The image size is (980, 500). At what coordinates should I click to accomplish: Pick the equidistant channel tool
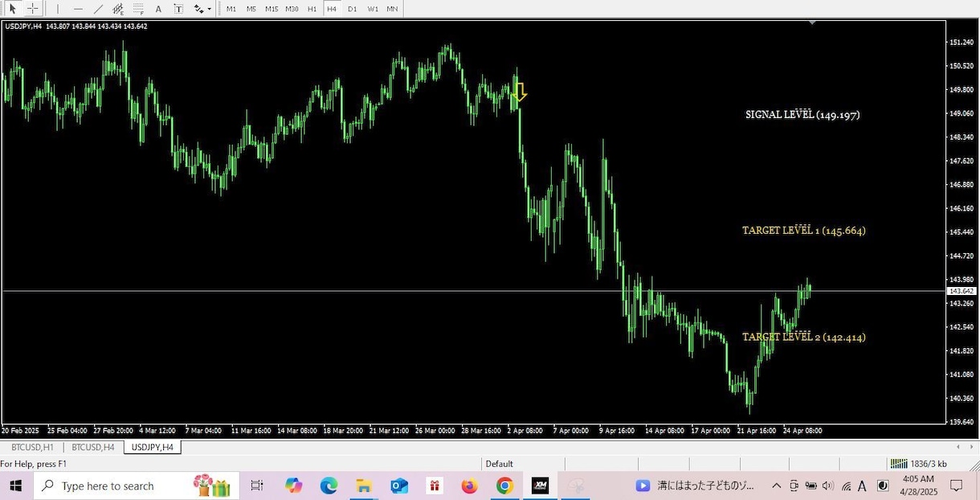tap(118, 9)
